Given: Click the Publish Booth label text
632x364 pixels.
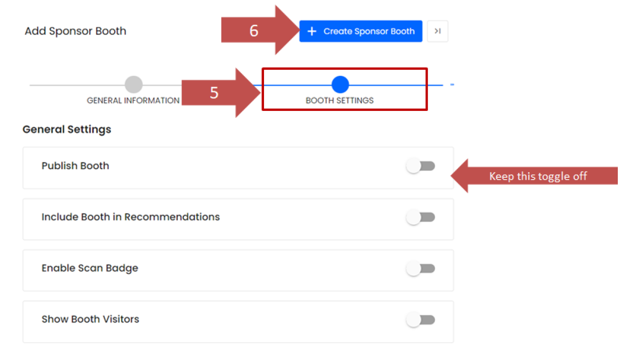Looking at the screenshot, I should point(75,166).
